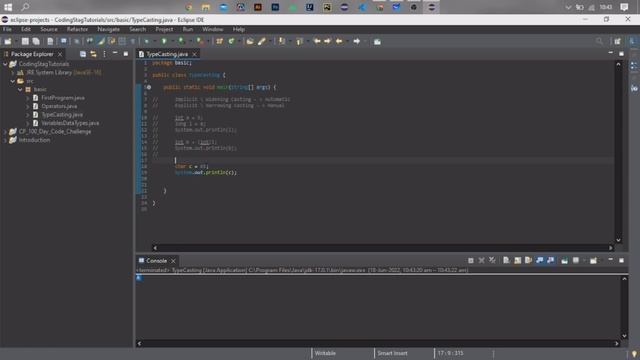This screenshot has height=360, width=640.
Task: Open Package Explorer View Menu dots
Action: (x=104, y=54)
